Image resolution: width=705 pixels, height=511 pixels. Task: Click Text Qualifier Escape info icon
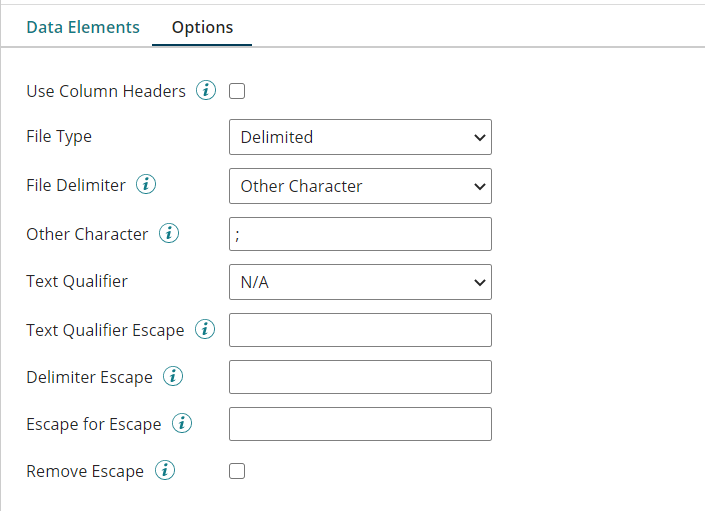(x=205, y=329)
